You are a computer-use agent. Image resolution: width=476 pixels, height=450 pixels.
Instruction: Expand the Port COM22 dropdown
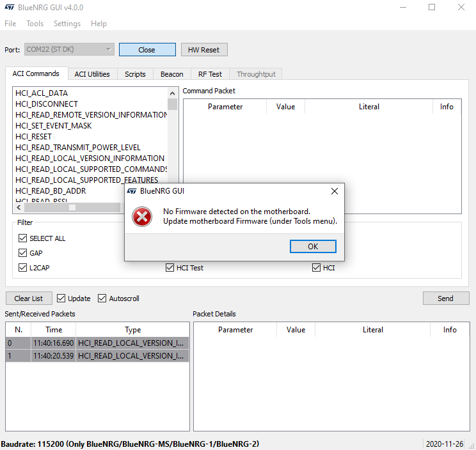coord(69,49)
